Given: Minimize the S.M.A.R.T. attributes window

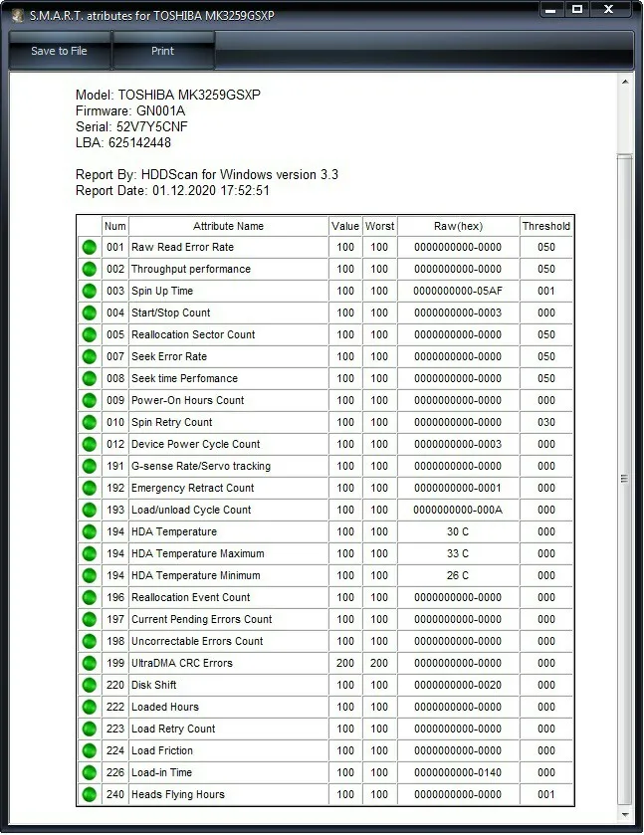Looking at the screenshot, I should click(x=551, y=9).
